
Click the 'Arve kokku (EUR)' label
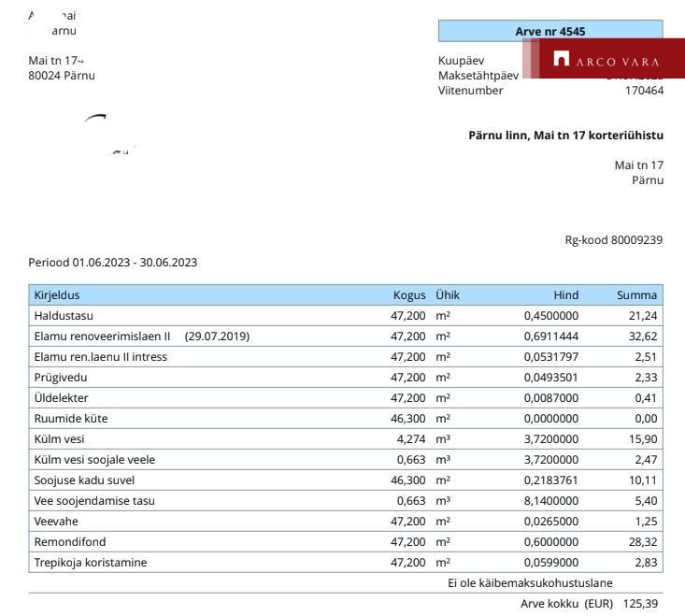[x=566, y=603]
